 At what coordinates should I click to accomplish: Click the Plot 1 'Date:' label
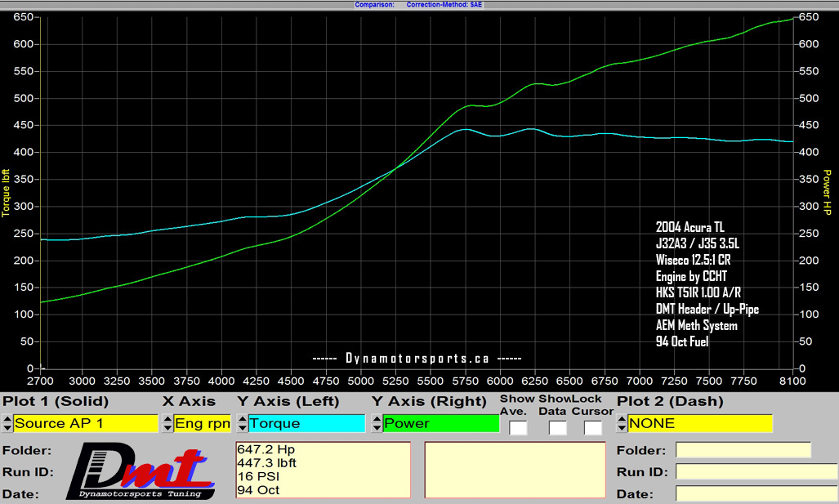tap(21, 494)
